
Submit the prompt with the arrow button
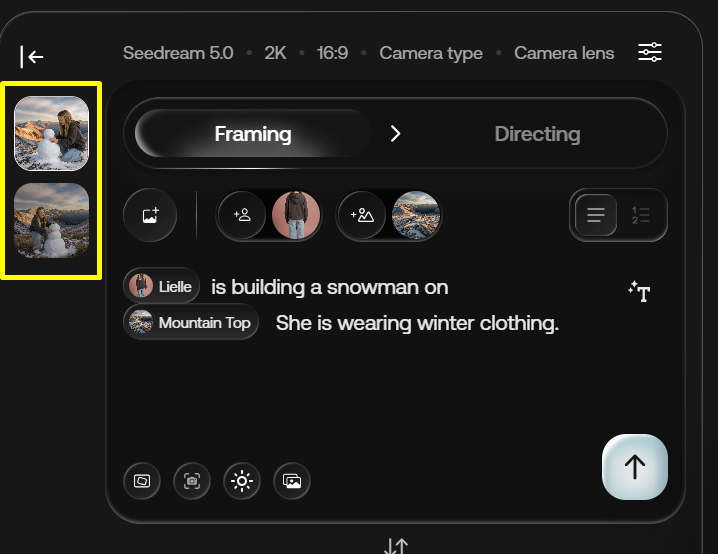tap(634, 467)
